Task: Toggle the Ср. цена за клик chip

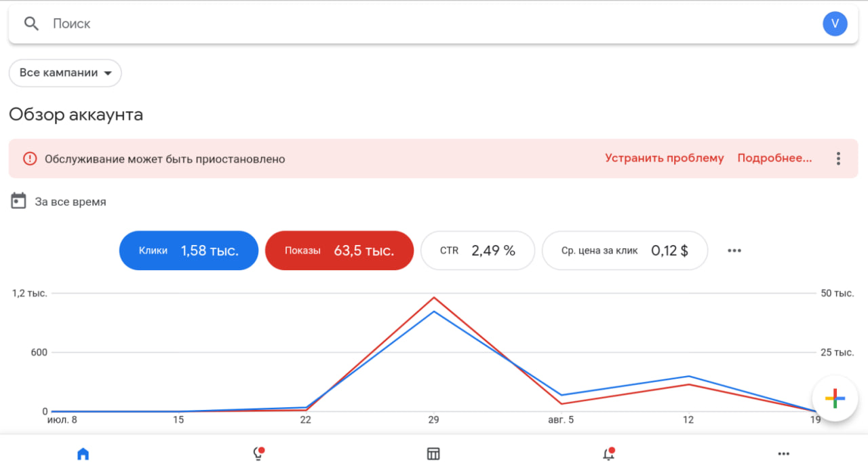Action: (x=625, y=250)
